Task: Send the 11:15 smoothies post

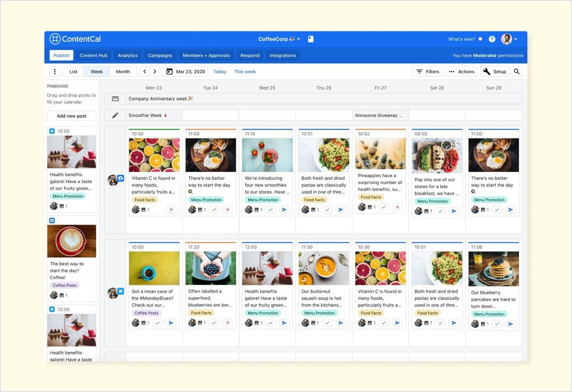Action: pos(284,209)
